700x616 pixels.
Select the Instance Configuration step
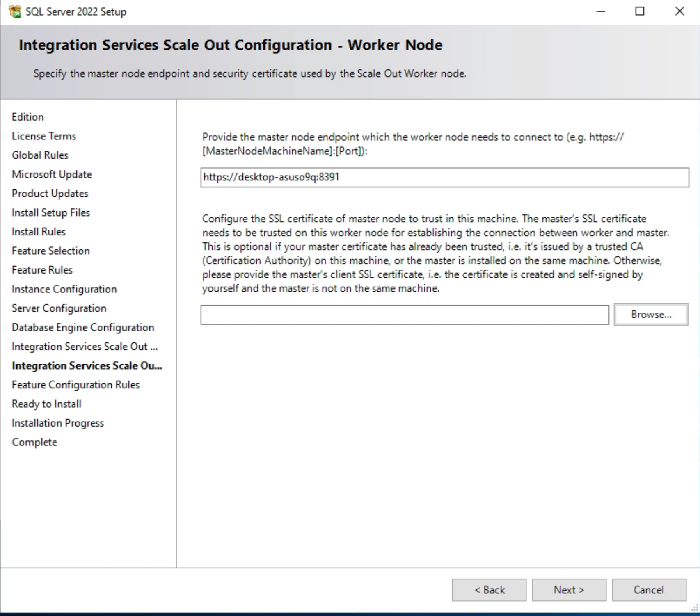(x=64, y=289)
